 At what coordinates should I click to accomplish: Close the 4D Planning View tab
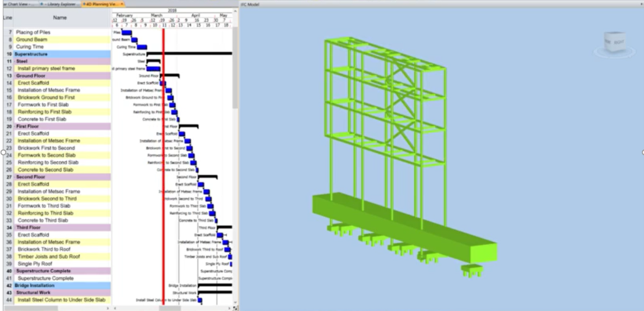(123, 4)
